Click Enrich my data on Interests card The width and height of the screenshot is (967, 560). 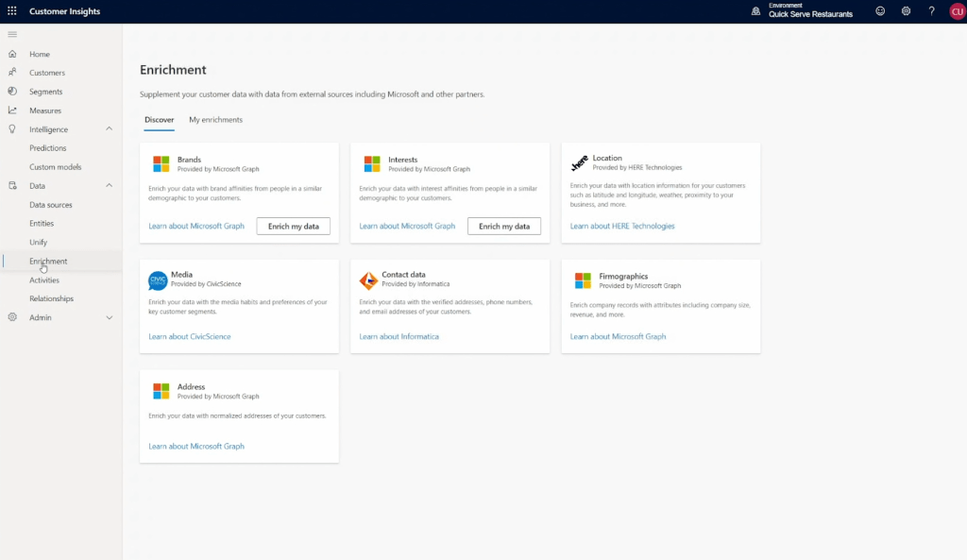coord(503,226)
